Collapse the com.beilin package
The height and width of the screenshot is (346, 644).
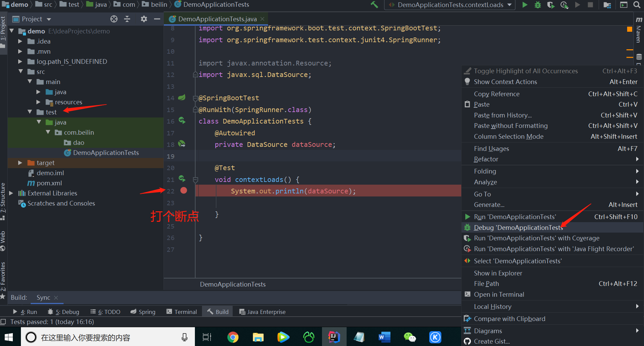click(48, 132)
